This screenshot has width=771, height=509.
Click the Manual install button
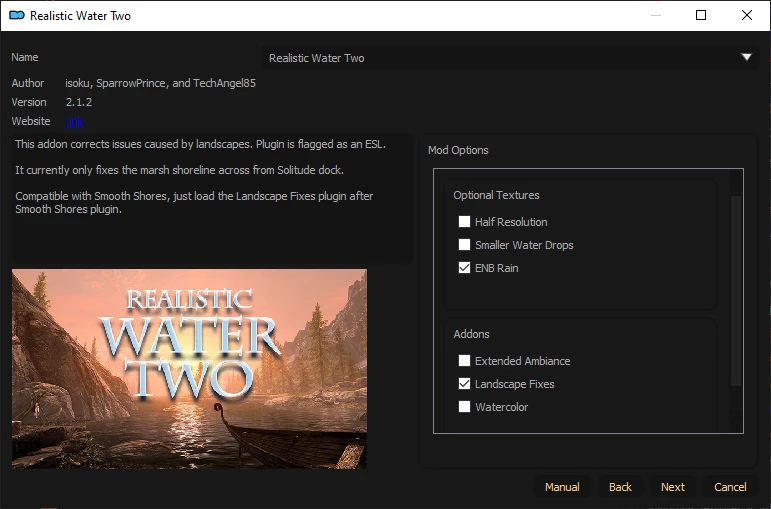pyautogui.click(x=562, y=487)
